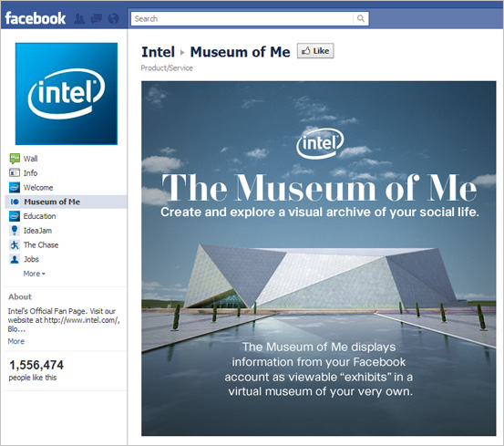Click the Info card icon
Screen dimensions: 504x446
pos(15,173)
